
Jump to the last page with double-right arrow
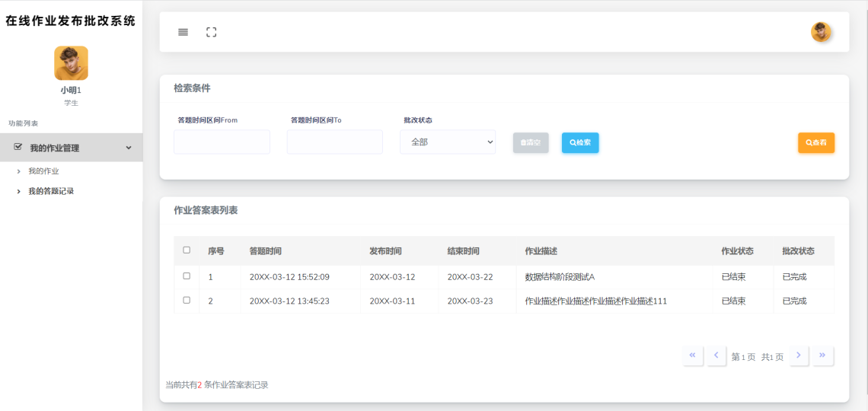click(822, 355)
